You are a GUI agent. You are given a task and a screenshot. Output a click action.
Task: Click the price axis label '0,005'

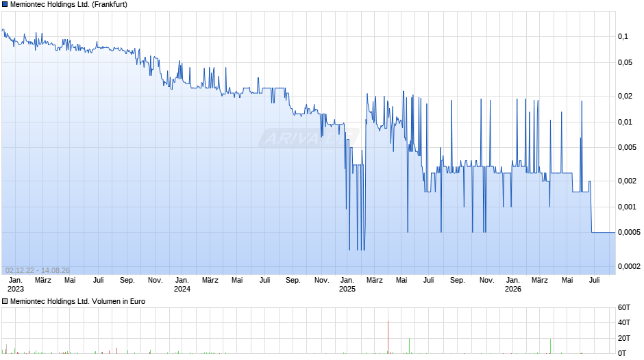(627, 147)
